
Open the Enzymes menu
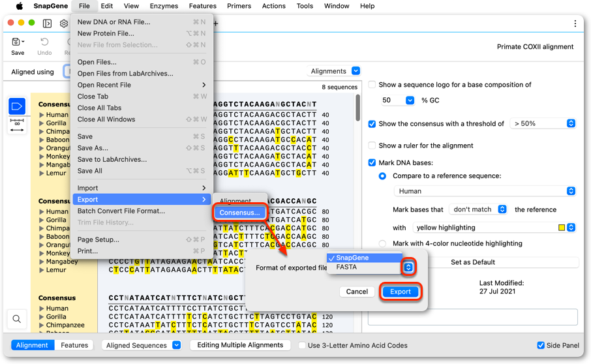coord(164,6)
